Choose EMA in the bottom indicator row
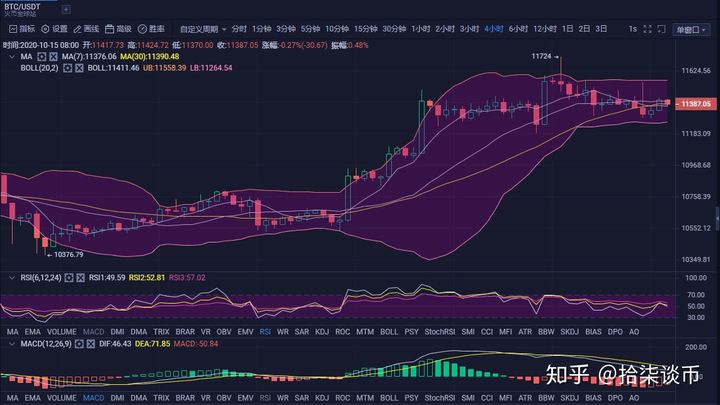The height and width of the screenshot is (405, 720). [x=32, y=398]
